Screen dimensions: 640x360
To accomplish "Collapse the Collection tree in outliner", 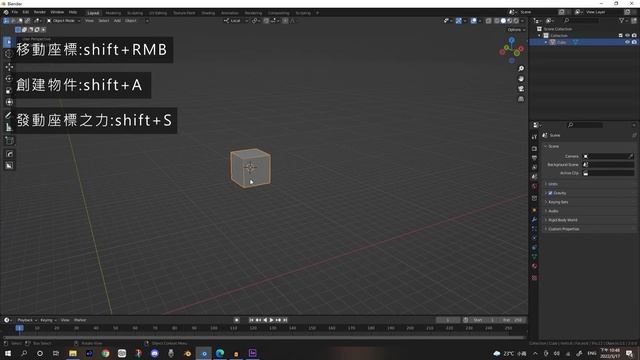I will point(540,36).
